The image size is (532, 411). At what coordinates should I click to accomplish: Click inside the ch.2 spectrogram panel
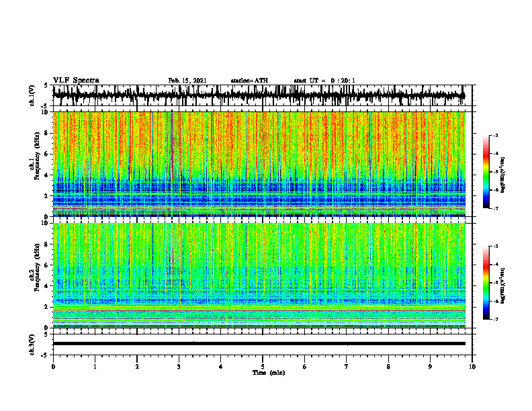[x=259, y=275]
